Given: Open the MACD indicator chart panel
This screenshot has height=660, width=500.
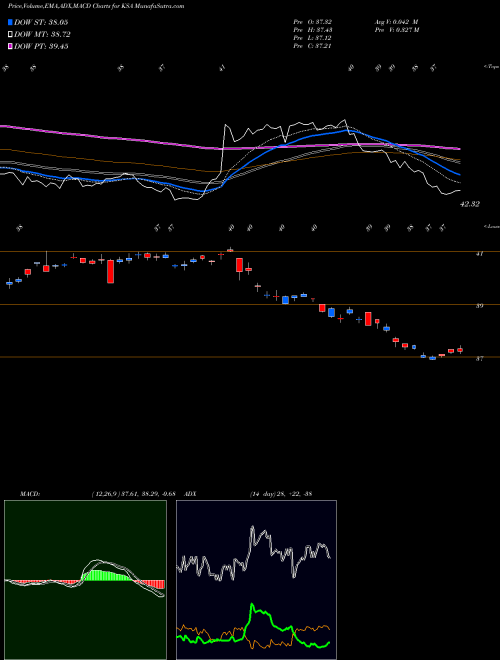Looking at the screenshot, I should (x=85, y=580).
